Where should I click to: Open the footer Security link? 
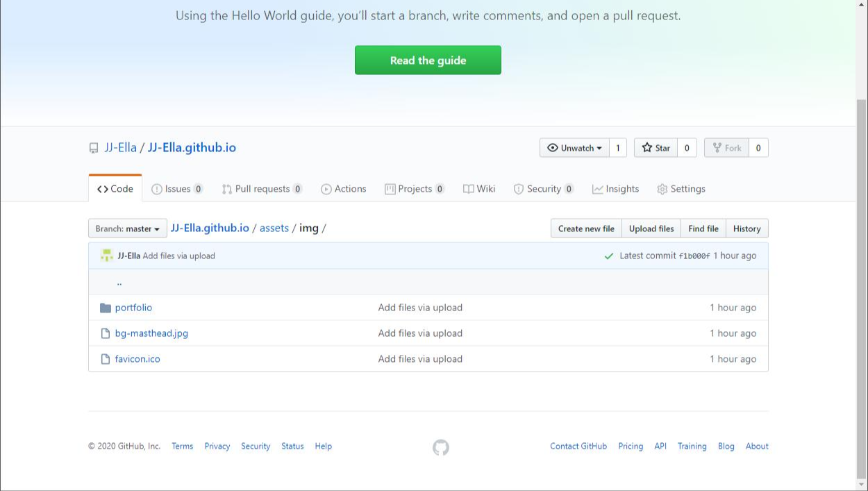(256, 446)
